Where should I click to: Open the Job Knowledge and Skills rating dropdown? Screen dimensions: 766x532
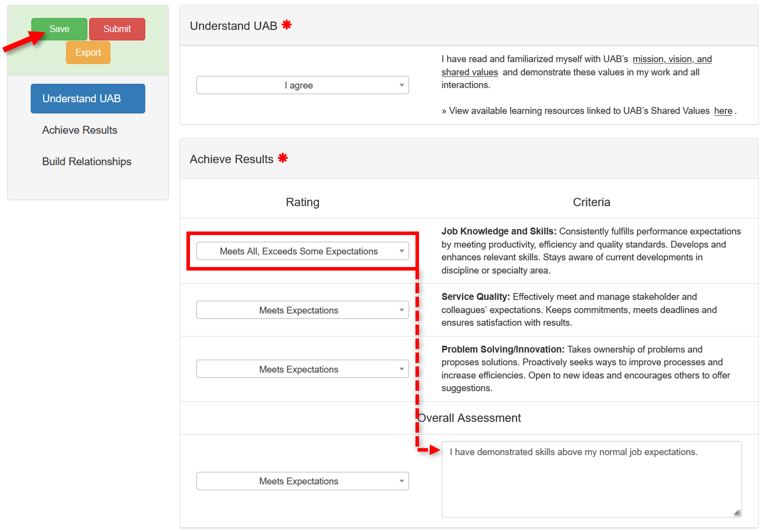302,251
